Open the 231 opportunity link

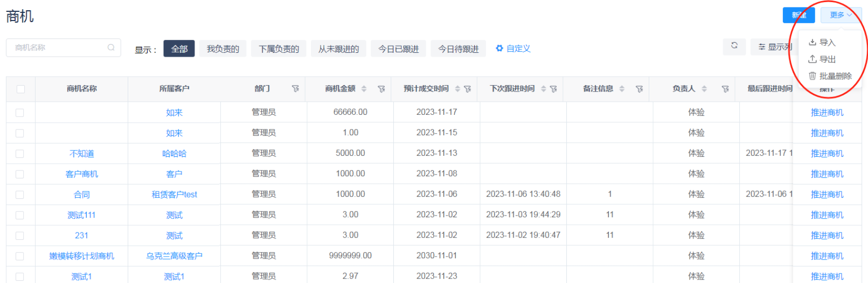81,236
